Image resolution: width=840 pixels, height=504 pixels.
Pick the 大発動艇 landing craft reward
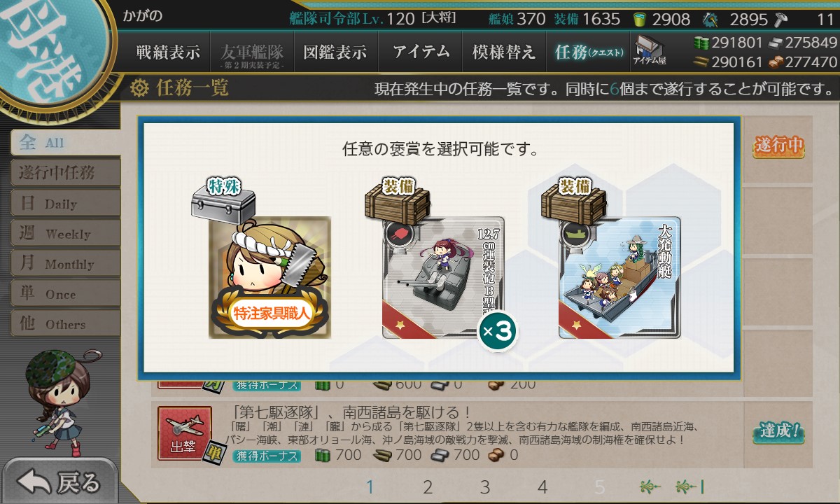[x=619, y=278]
